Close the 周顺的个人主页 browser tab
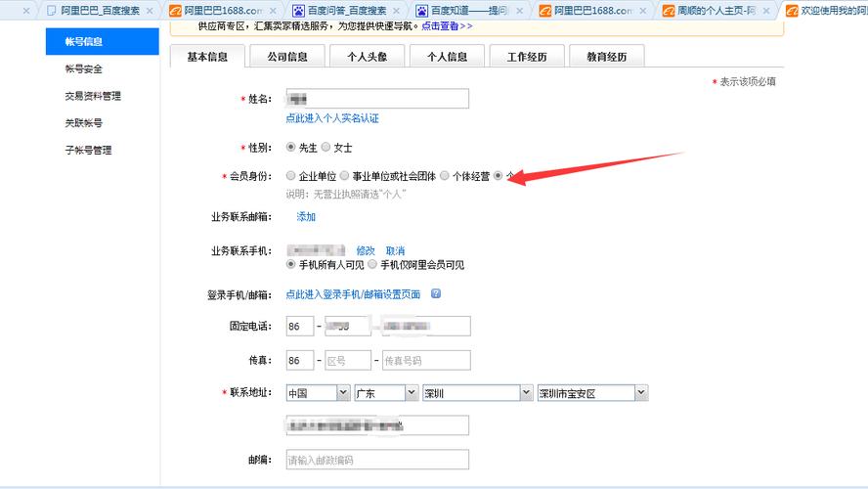The width and height of the screenshot is (868, 489). pos(766,11)
